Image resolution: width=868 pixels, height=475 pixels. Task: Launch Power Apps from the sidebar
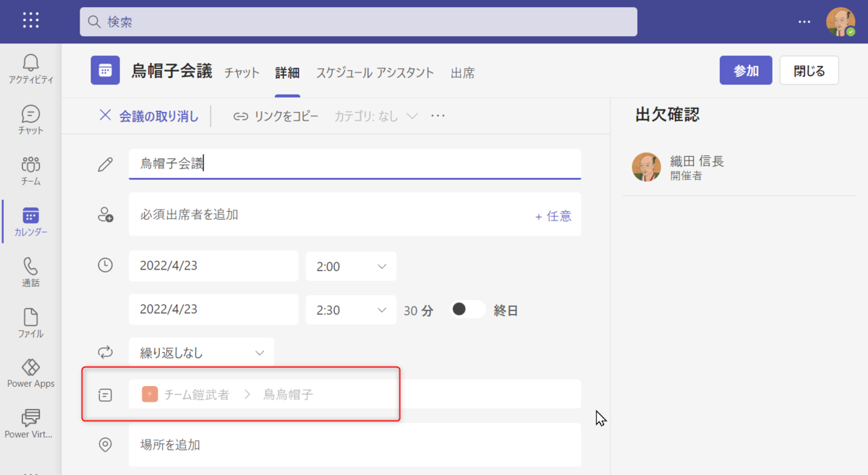pyautogui.click(x=30, y=372)
